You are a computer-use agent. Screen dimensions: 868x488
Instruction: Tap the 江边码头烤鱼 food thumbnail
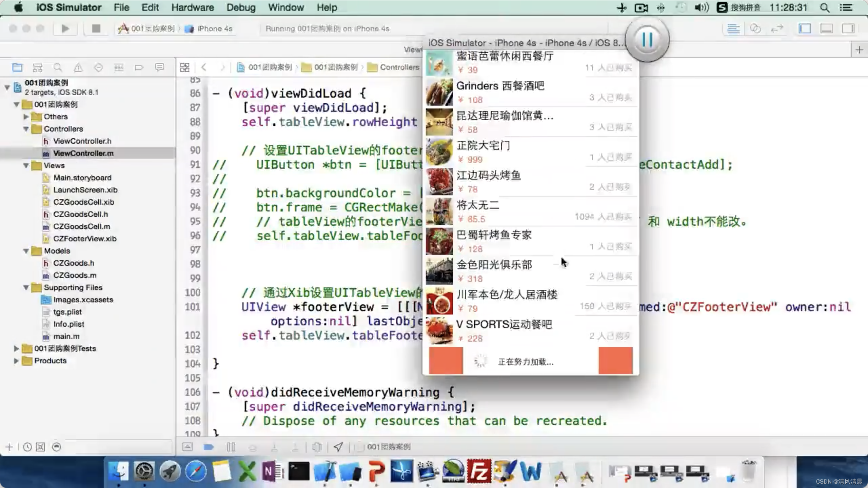coord(439,182)
